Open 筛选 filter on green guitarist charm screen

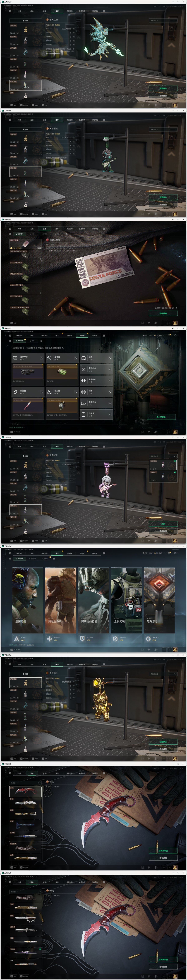25,129
